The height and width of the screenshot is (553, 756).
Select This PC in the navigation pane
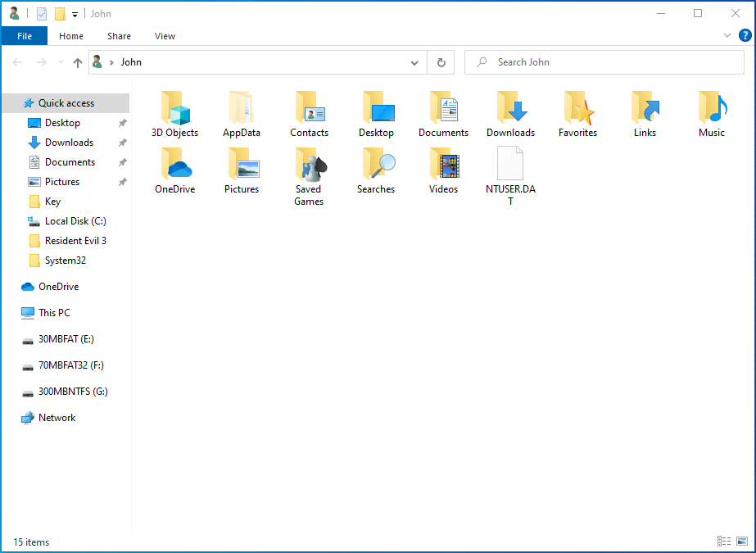click(54, 313)
